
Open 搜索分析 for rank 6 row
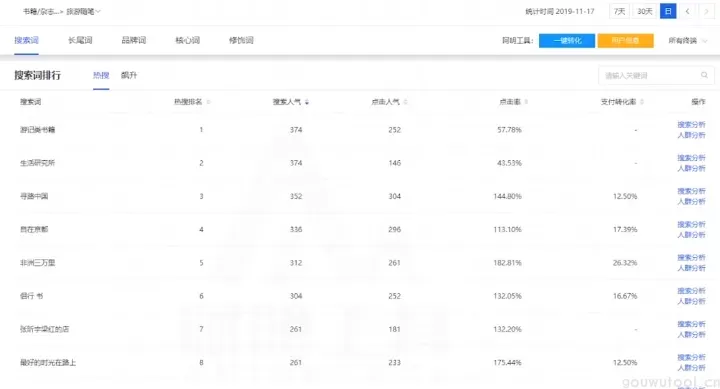[691, 291]
